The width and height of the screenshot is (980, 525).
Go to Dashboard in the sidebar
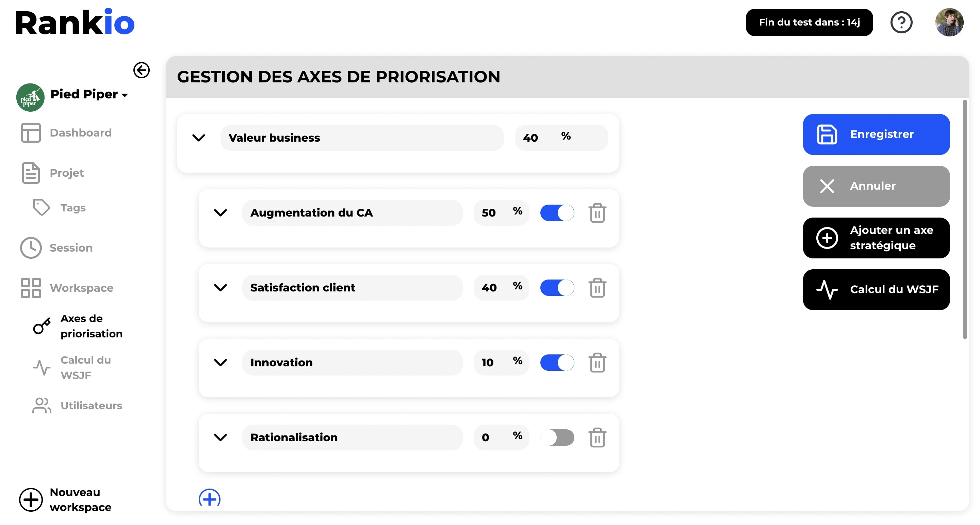coord(80,133)
